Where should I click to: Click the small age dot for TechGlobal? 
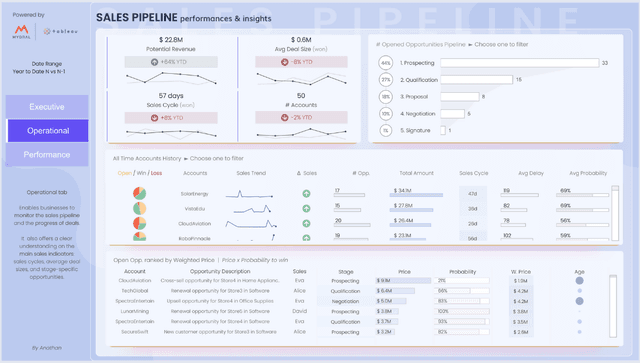580,291
